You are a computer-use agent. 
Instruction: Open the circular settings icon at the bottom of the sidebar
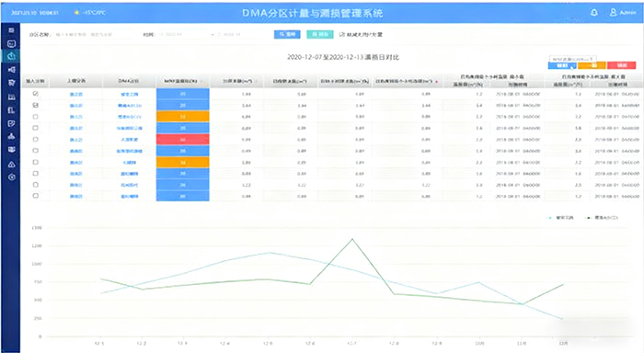pyautogui.click(x=11, y=177)
